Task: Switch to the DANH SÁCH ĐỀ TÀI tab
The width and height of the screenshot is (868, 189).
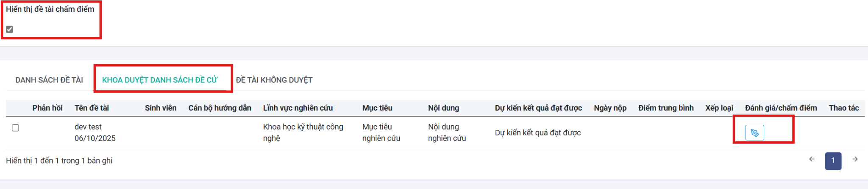Action: (49, 80)
